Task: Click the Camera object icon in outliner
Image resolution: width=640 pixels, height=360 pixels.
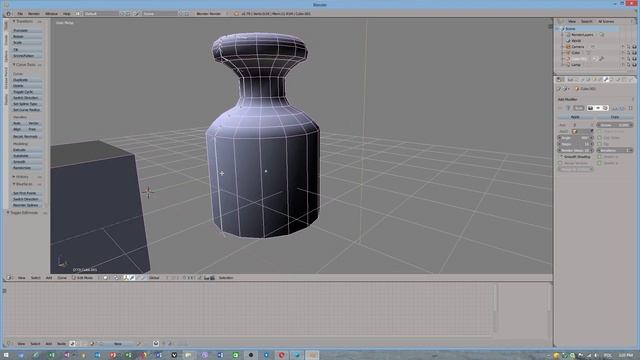Action: coord(568,47)
